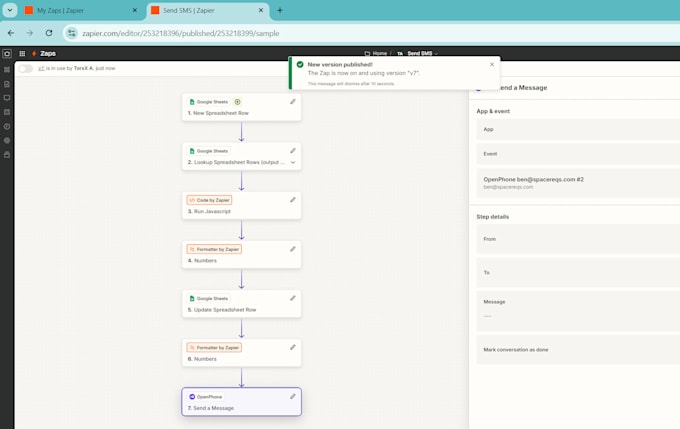
Task: Click the Mark conversation as done field
Action: click(578, 350)
